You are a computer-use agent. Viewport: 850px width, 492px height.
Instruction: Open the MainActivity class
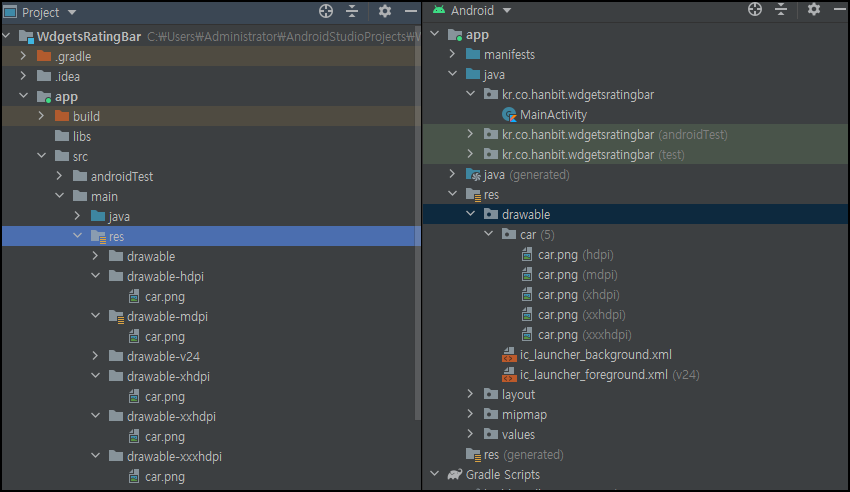pyautogui.click(x=553, y=115)
